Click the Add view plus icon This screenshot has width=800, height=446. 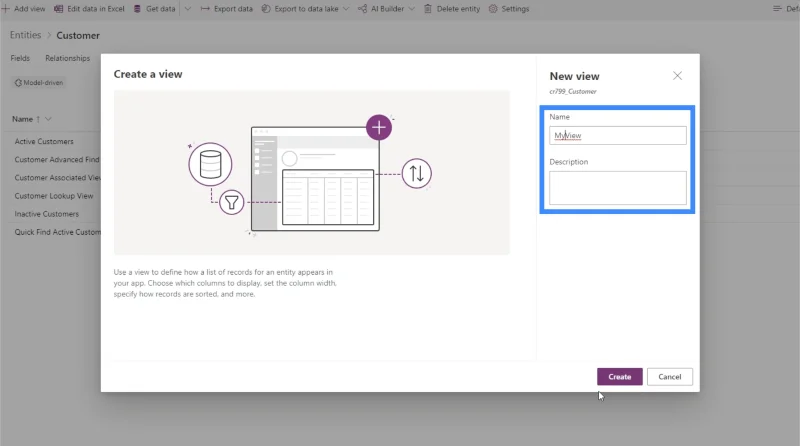[x=6, y=9]
